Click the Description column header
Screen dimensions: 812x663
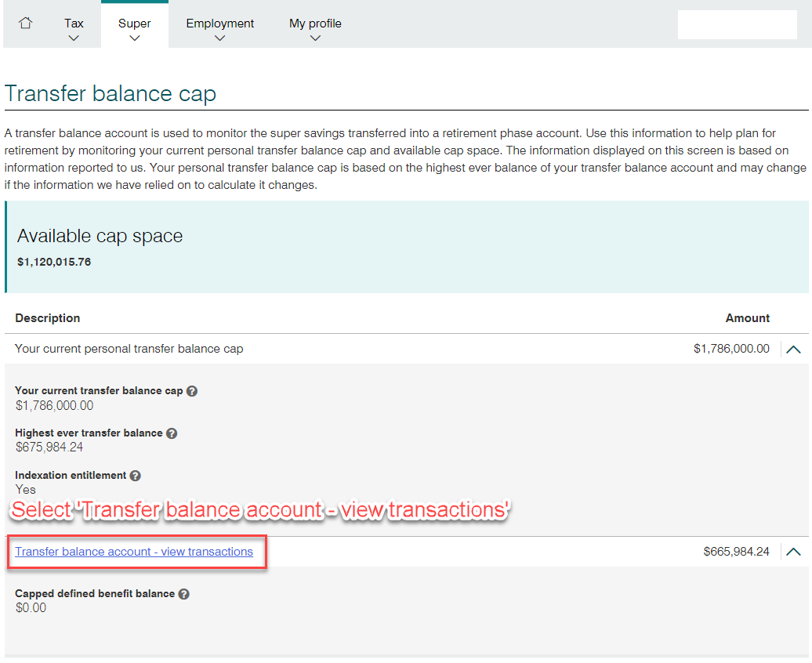(48, 318)
